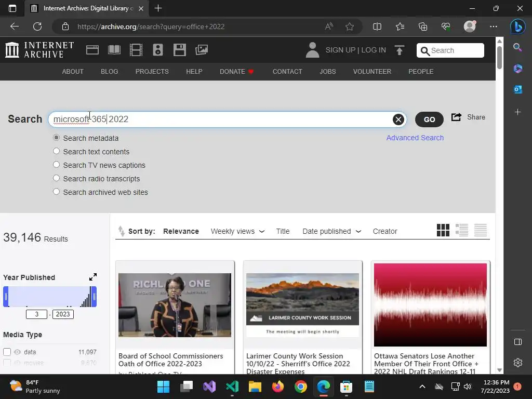Screen dimensions: 532x399
Task: Select Search radio transcripts option
Action: (56, 178)
